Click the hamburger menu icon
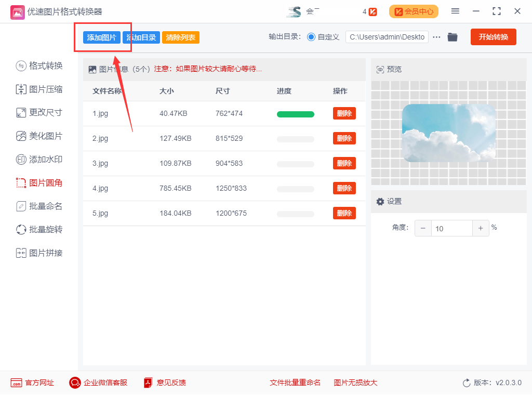The image size is (532, 395). click(x=455, y=11)
